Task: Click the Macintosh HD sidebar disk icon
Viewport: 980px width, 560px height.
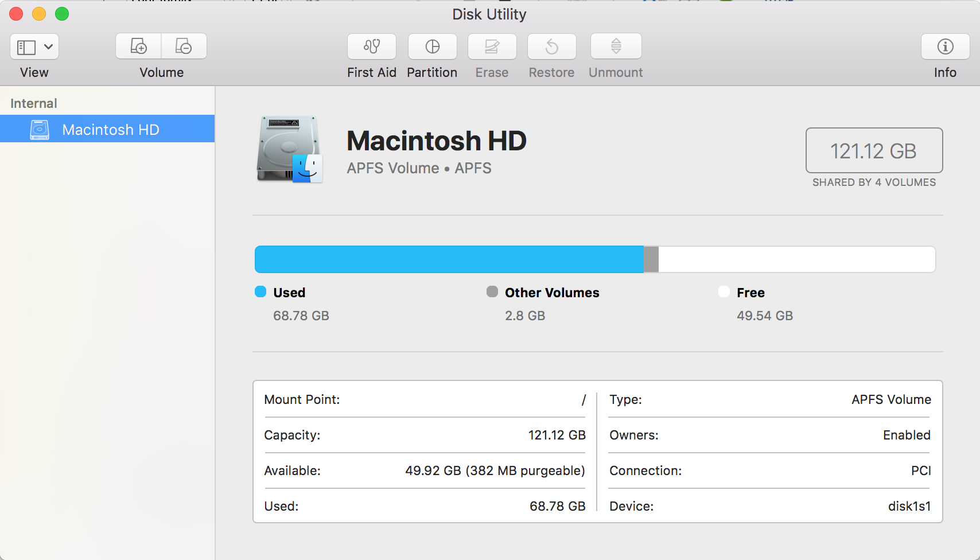Action: click(x=40, y=130)
